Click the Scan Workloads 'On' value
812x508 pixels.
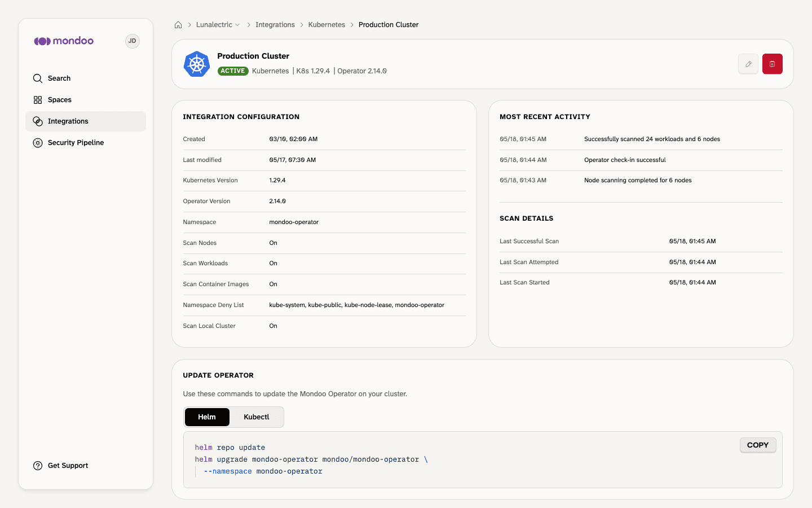pyautogui.click(x=273, y=264)
